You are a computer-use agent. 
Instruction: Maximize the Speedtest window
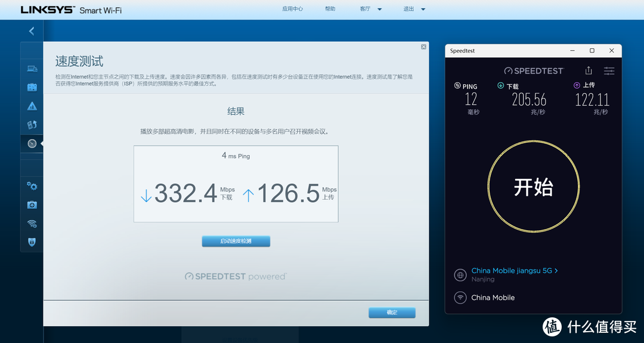pos(592,51)
